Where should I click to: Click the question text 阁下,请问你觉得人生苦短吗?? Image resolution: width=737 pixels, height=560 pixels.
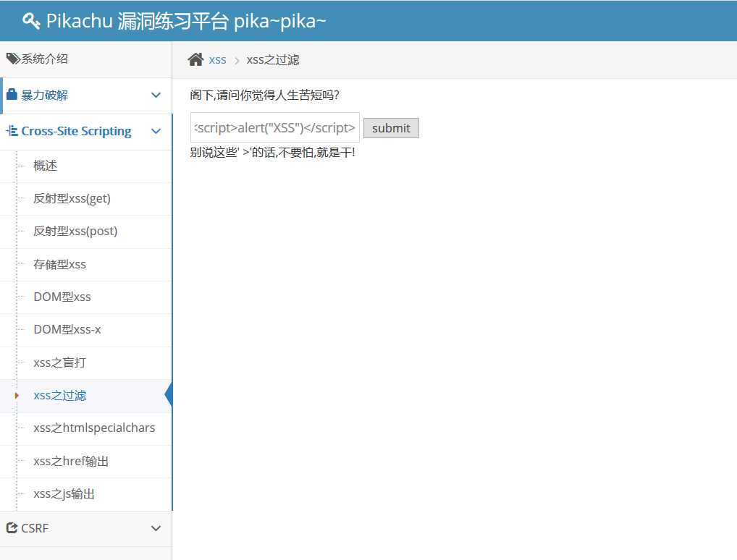point(265,96)
